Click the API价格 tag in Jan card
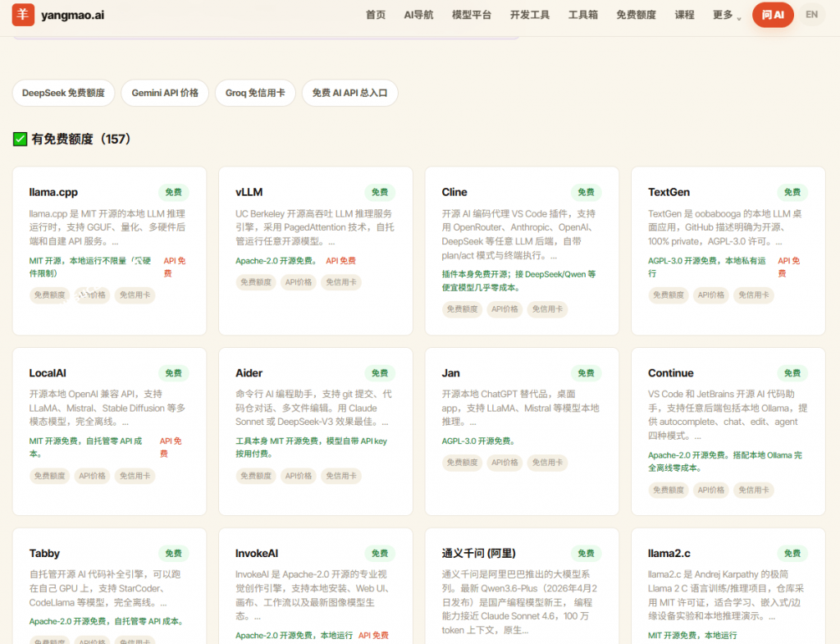 click(504, 463)
